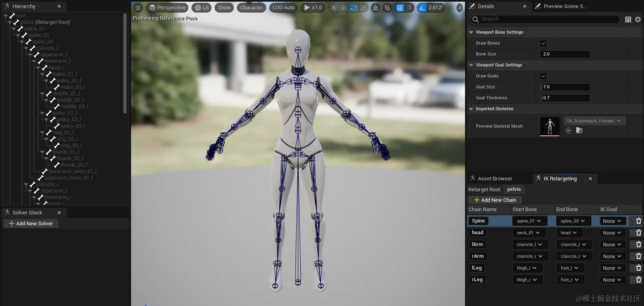This screenshot has height=306, width=644.
Task: Toggle grid snapping icon
Action: pyautogui.click(x=400, y=8)
